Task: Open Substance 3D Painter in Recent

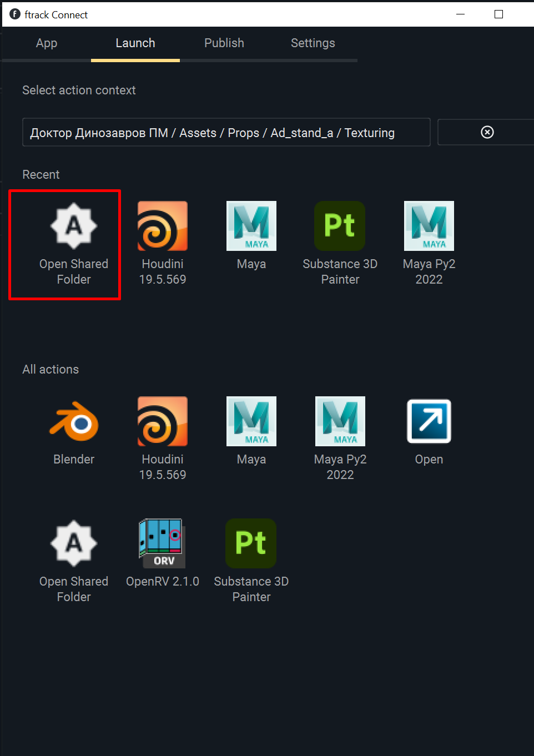Action: click(x=340, y=244)
